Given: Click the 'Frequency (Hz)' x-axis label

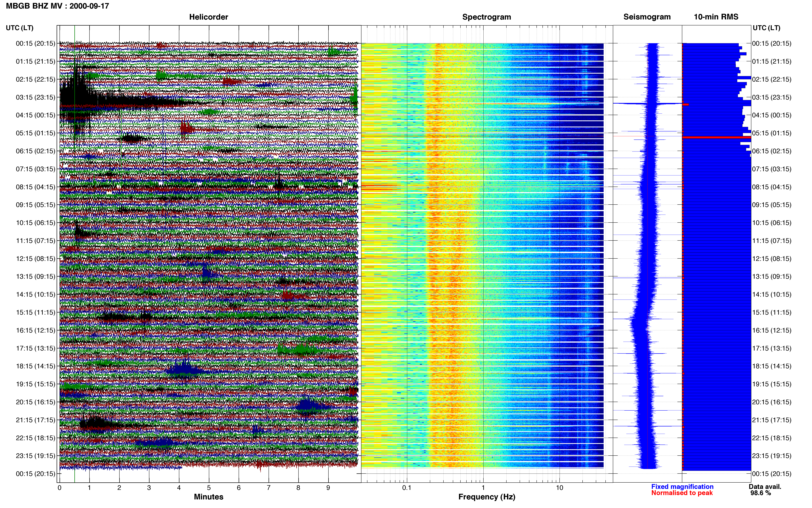Looking at the screenshot, I should click(487, 497).
